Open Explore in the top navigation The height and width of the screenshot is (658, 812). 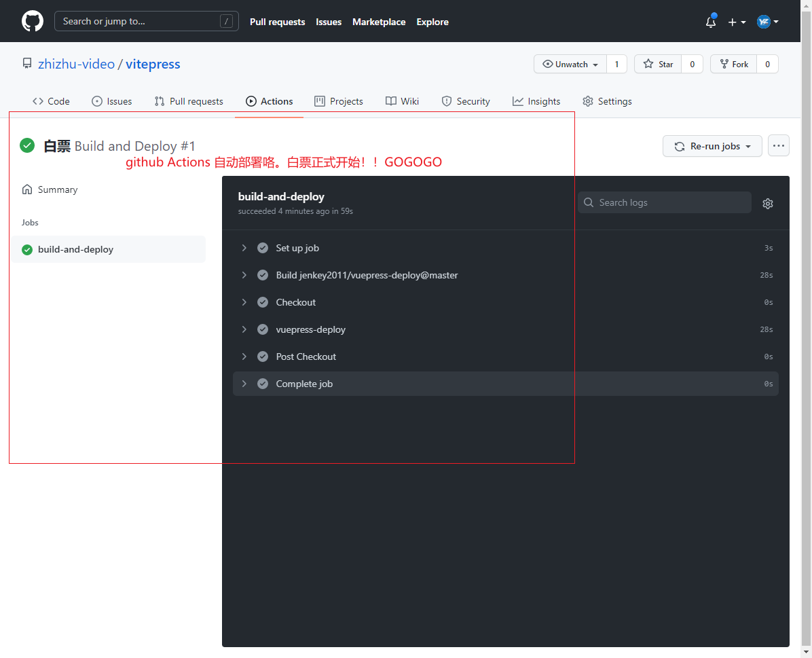tap(432, 22)
